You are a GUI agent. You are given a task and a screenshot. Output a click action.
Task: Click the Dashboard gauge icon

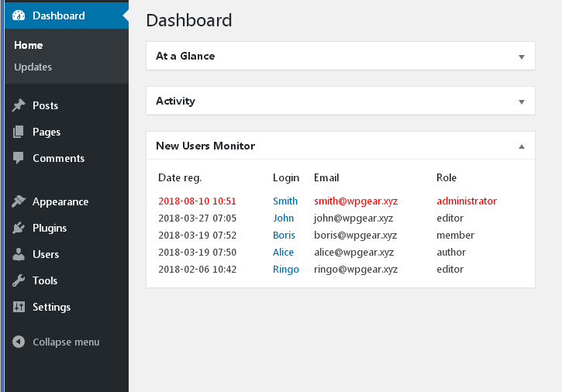[19, 15]
